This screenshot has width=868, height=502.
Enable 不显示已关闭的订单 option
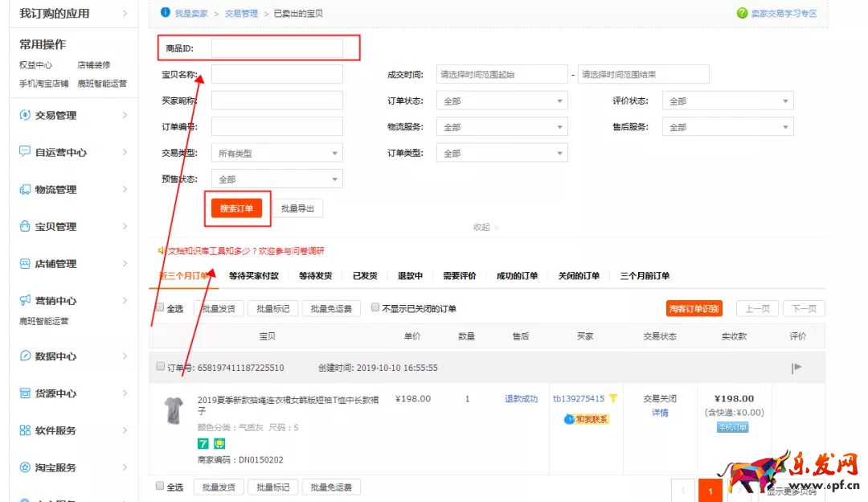click(x=375, y=307)
